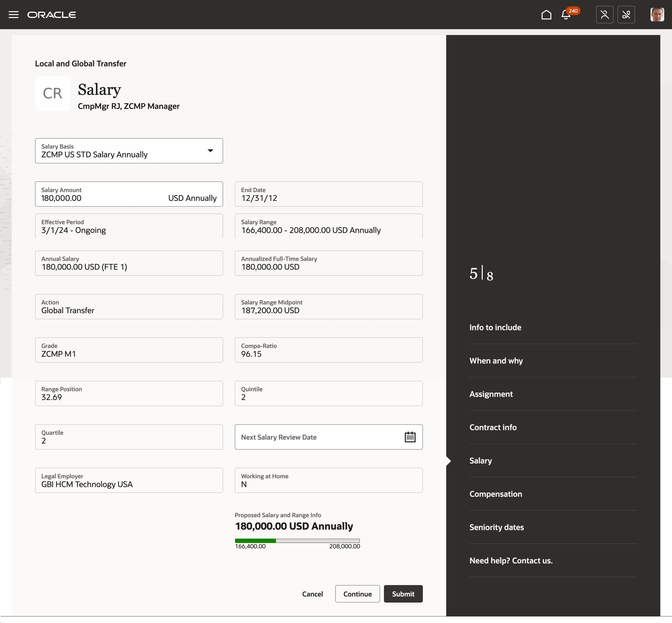Open the Seniority dates section
Viewport: 672px width, 623px height.
pyautogui.click(x=496, y=527)
